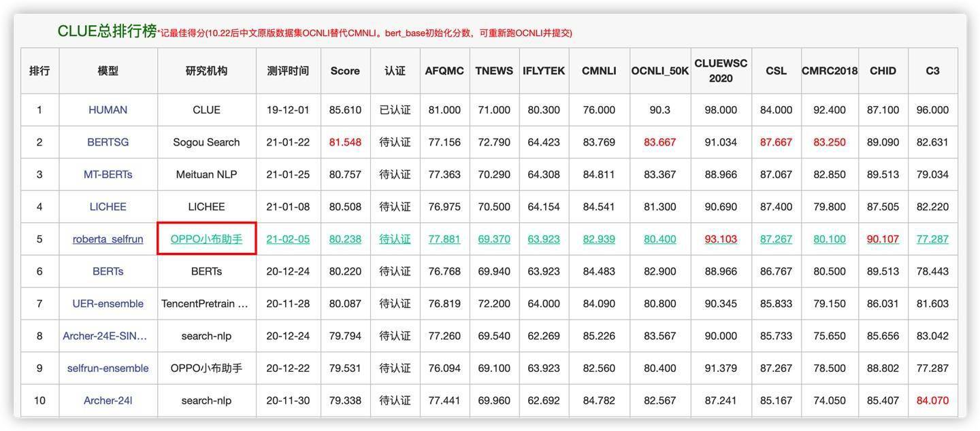Click the green 80.238 score link
The height and width of the screenshot is (431, 980).
[345, 237]
